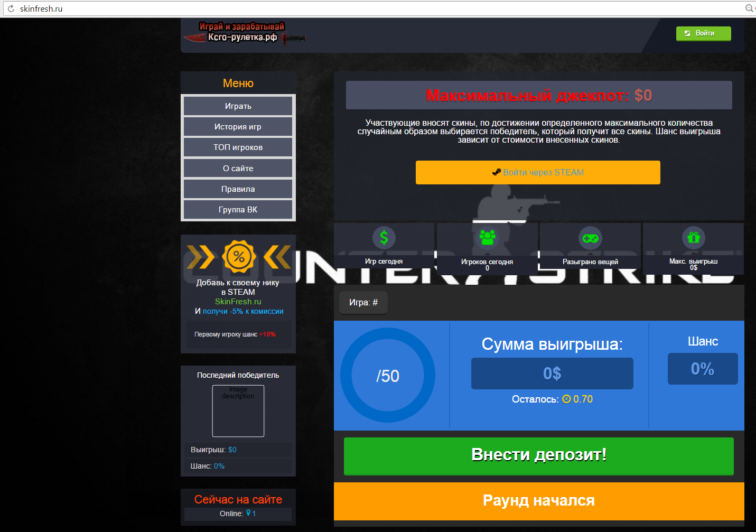
Task: Click the Сумма выигрыша: heading
Action: pyautogui.click(x=552, y=344)
